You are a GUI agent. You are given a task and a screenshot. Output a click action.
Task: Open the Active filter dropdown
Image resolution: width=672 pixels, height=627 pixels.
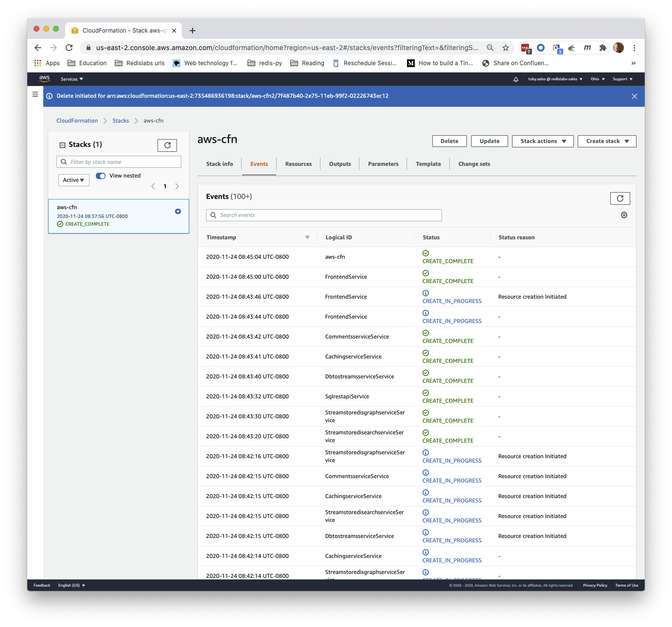(73, 180)
